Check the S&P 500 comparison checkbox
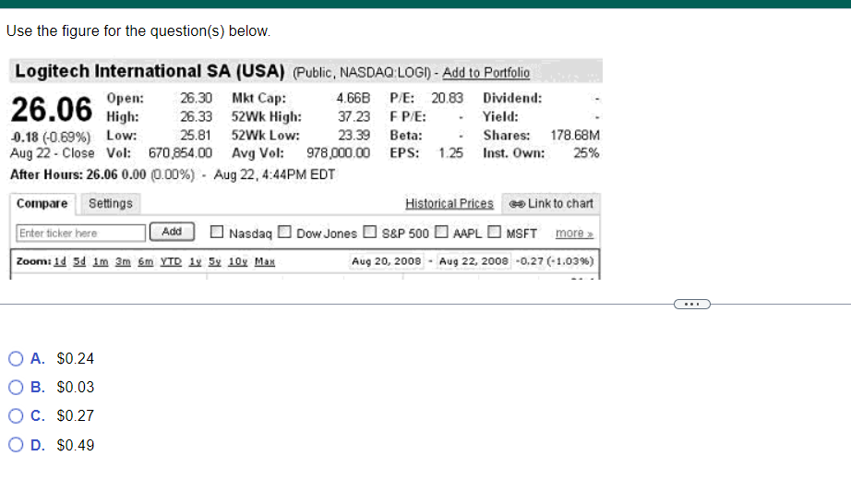This screenshot has width=851, height=504. [369, 232]
